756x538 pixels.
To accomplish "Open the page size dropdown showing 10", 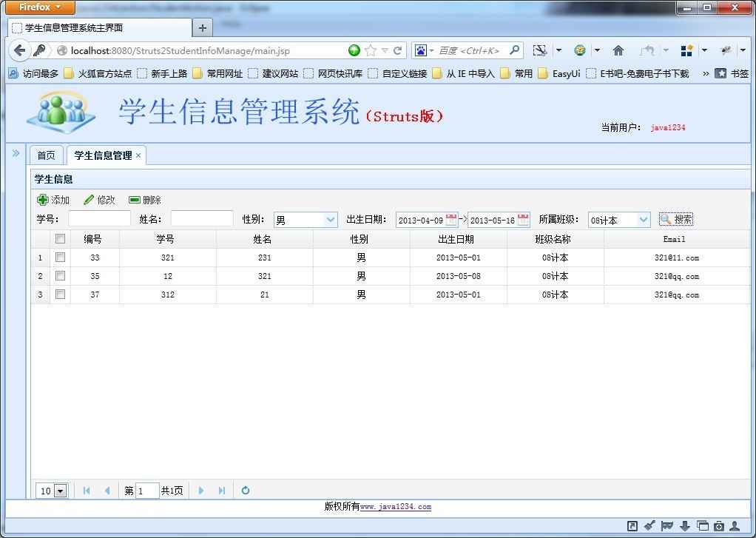I will 60,491.
